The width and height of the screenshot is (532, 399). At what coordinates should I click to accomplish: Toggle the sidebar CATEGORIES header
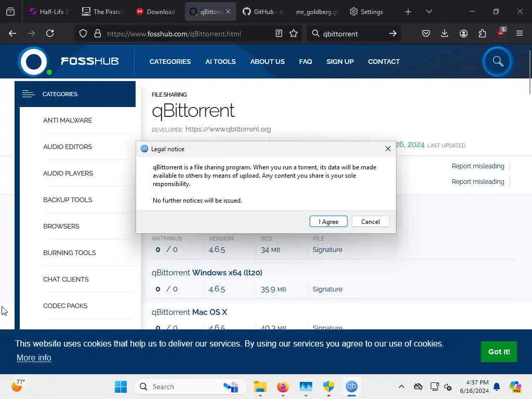75,94
